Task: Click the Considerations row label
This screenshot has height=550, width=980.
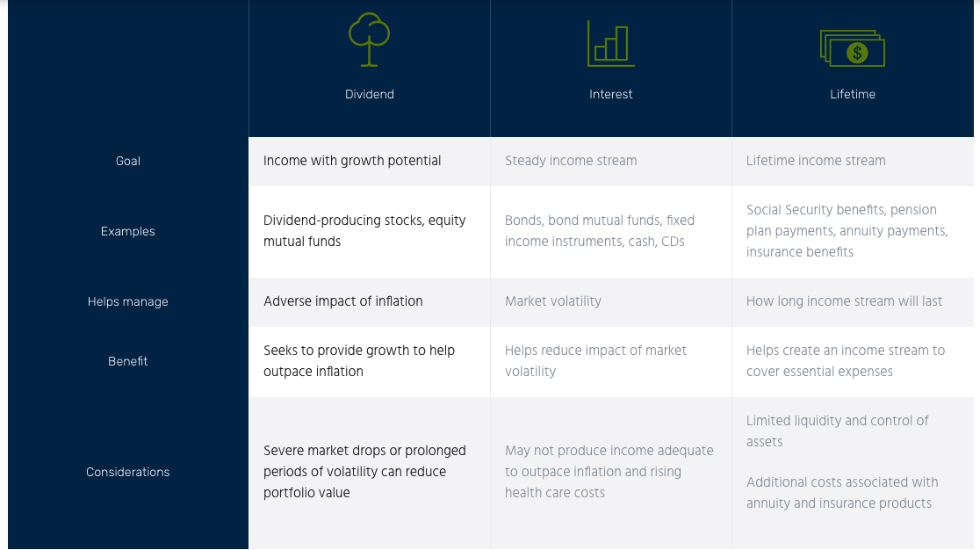Action: coord(128,472)
